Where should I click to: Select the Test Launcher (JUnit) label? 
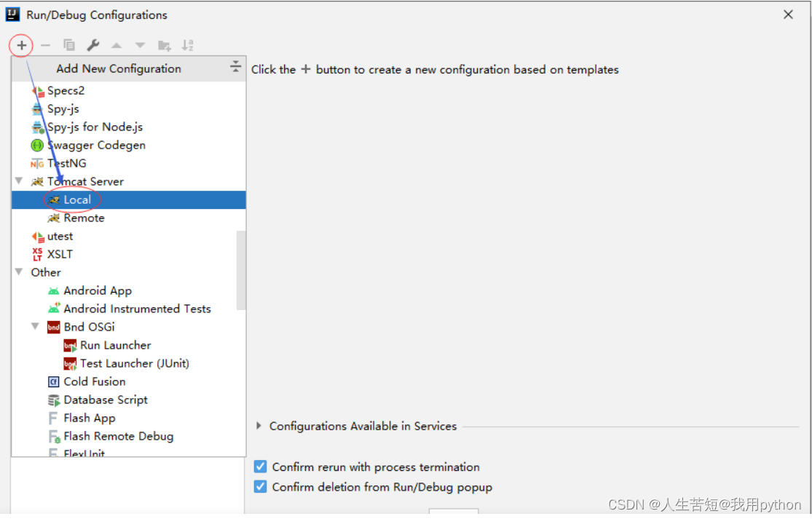pos(135,364)
